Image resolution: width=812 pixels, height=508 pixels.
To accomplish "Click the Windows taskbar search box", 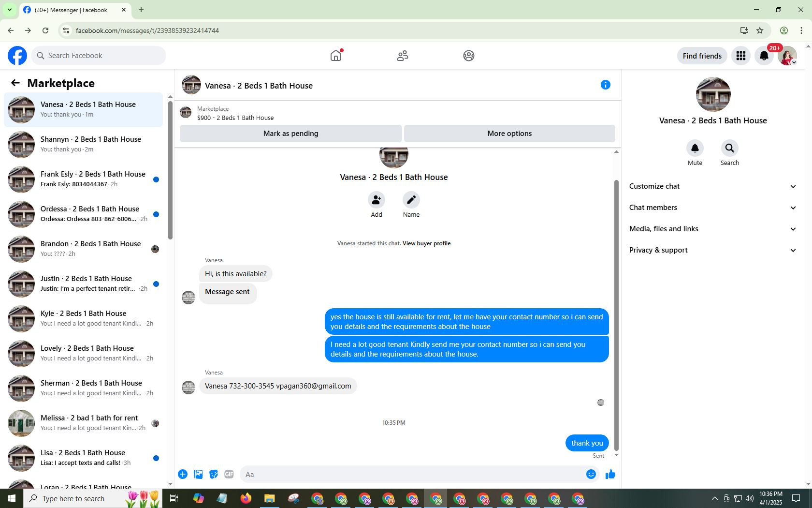I will tap(92, 498).
